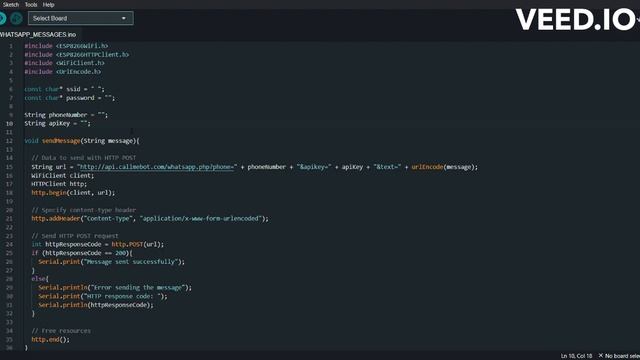Click the // Data to send with HTTP POST comment
The height and width of the screenshot is (360, 640).
(83, 158)
